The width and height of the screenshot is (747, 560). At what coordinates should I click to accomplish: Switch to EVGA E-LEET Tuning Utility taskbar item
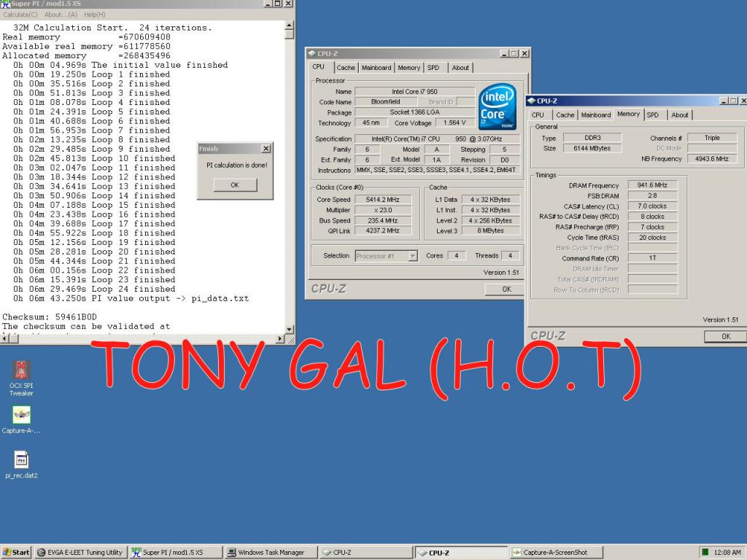(x=80, y=553)
